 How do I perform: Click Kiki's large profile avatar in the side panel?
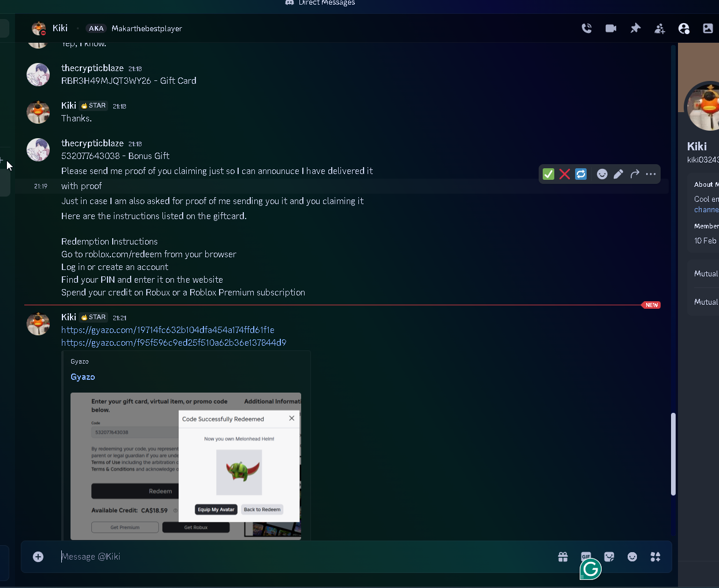pos(702,107)
